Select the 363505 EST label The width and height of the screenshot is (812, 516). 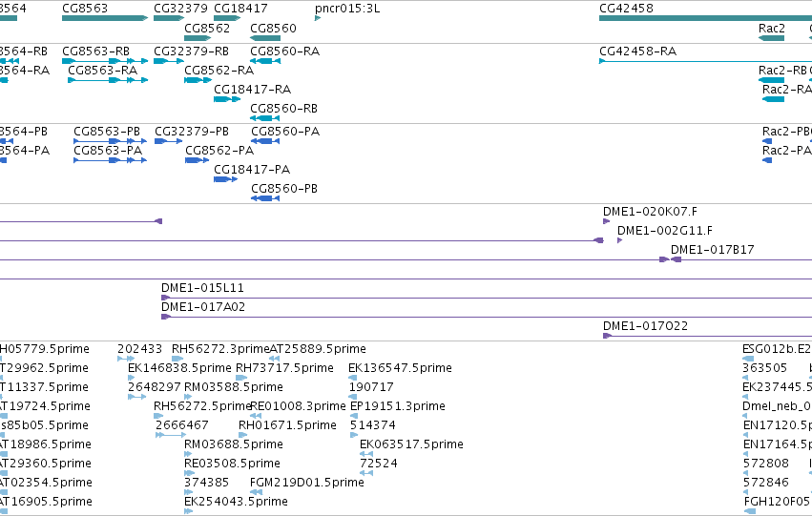pos(765,368)
